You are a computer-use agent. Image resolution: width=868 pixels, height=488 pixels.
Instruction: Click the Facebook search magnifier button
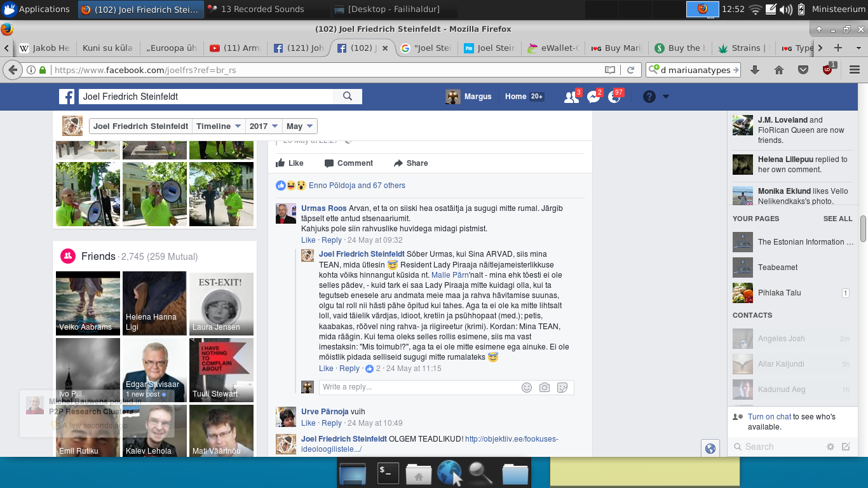click(348, 97)
